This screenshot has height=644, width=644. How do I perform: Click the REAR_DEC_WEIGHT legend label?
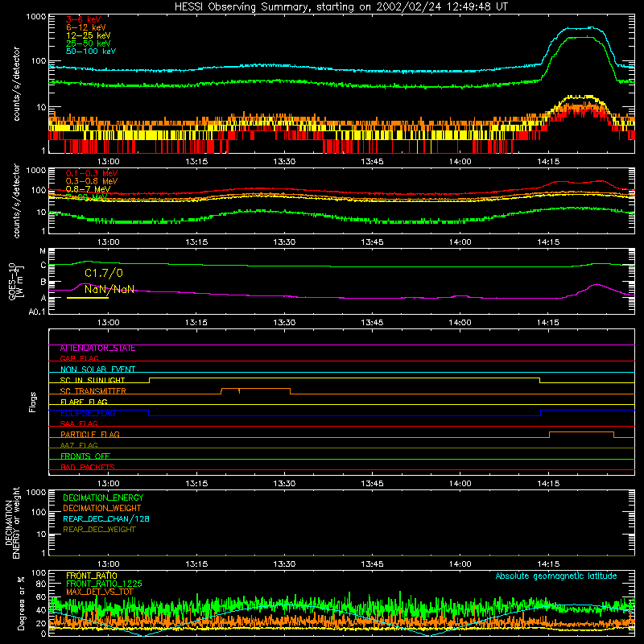tap(99, 530)
